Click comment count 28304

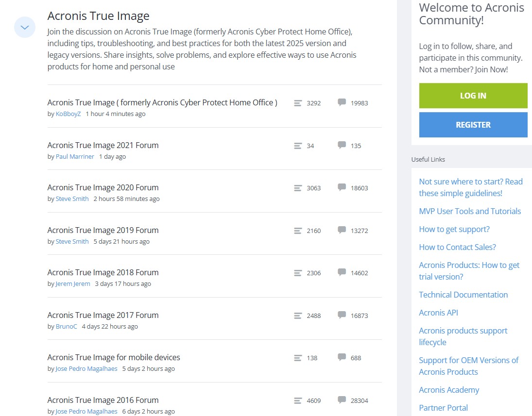click(x=360, y=401)
